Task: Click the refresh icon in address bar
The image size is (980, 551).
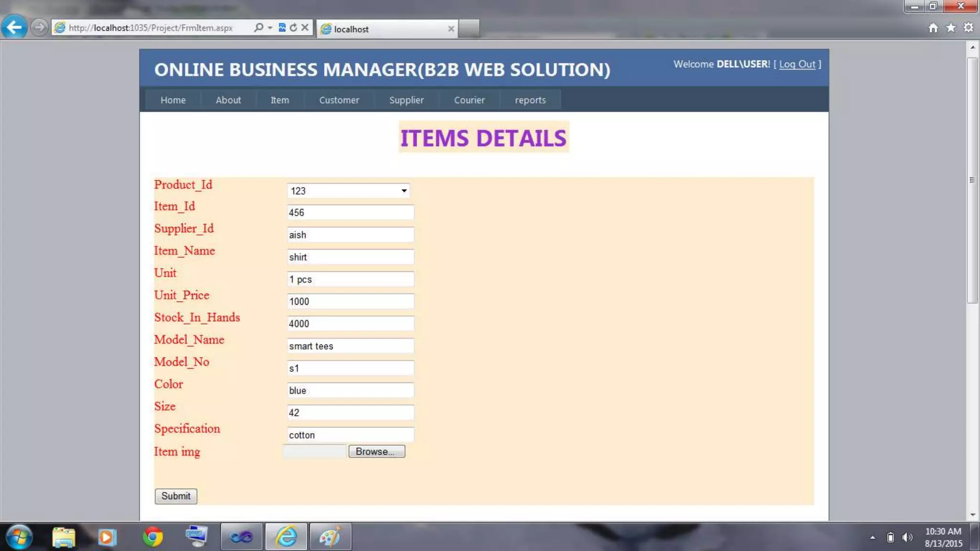Action: tap(293, 28)
